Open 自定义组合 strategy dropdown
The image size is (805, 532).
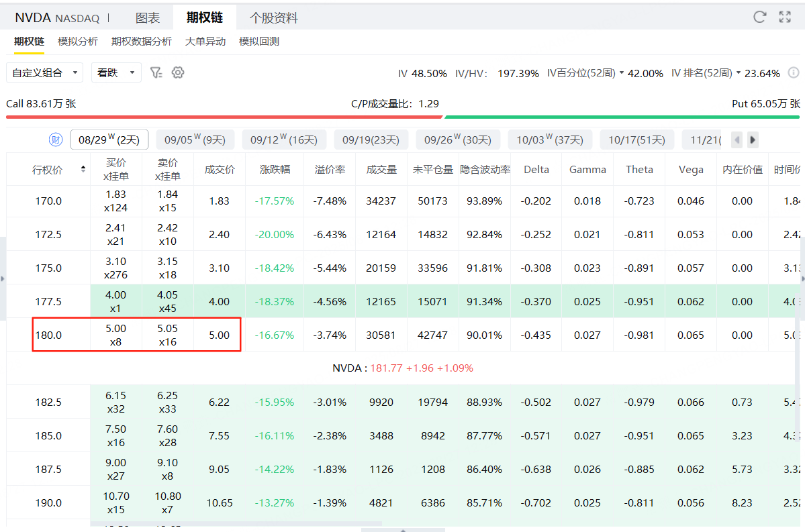click(x=45, y=73)
